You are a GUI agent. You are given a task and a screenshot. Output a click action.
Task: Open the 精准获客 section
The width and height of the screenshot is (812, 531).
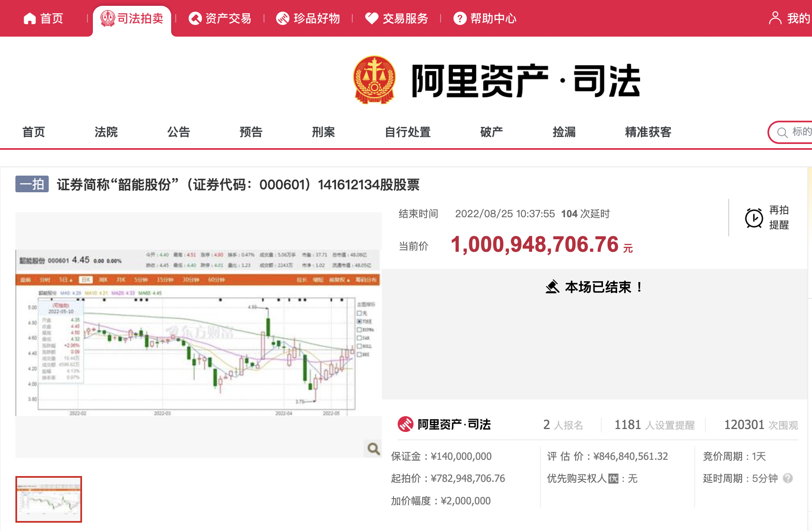pos(648,132)
